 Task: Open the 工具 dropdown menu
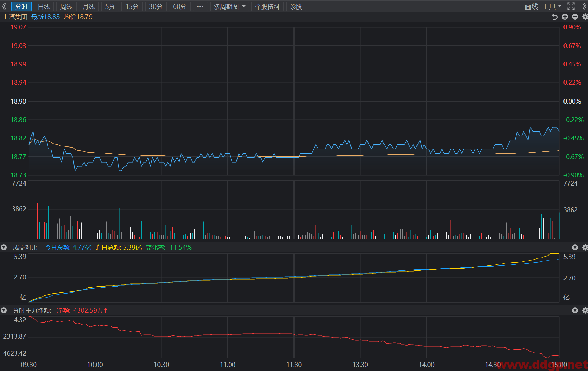coord(552,6)
